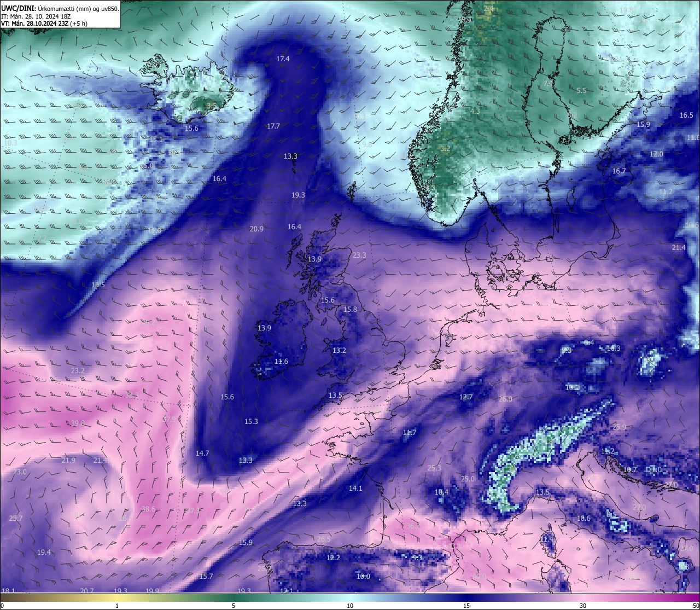Click the 16.5 value at right edge

686,115
